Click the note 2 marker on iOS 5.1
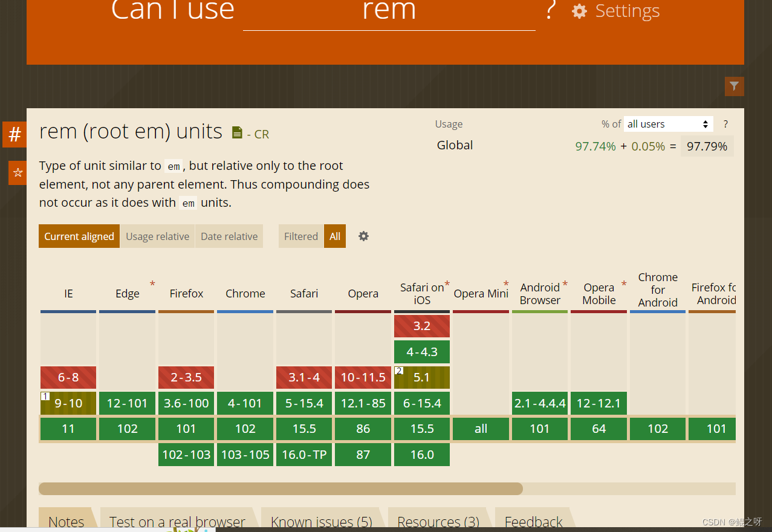The height and width of the screenshot is (532, 772). click(x=398, y=370)
